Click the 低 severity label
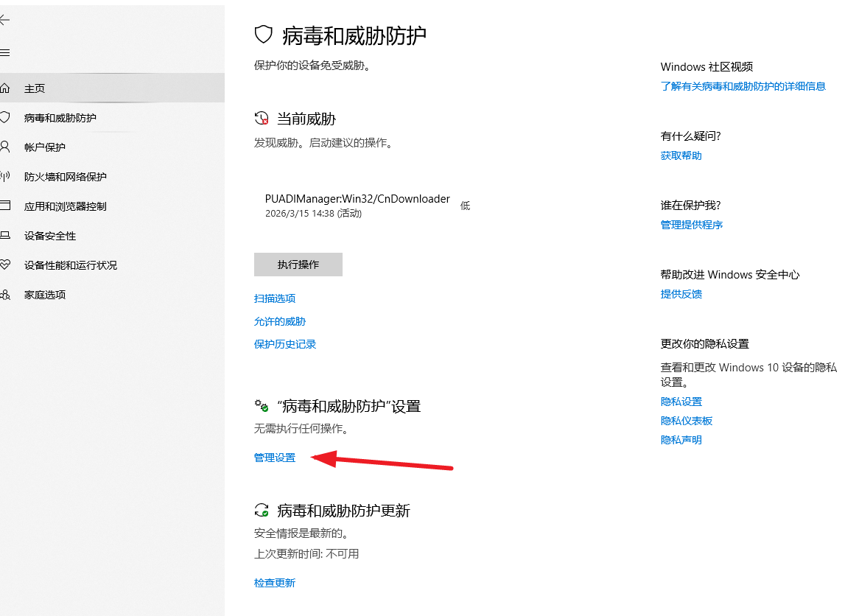The height and width of the screenshot is (616, 859). click(465, 206)
